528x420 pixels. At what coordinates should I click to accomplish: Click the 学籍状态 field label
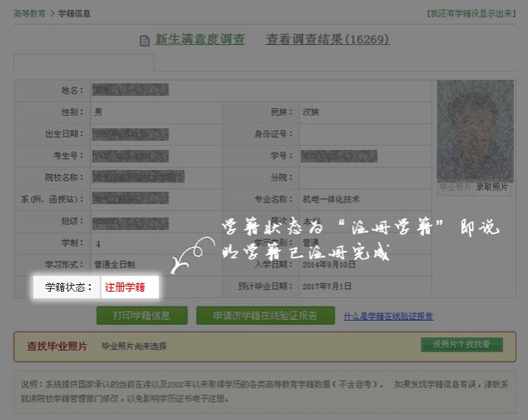[x=68, y=287]
